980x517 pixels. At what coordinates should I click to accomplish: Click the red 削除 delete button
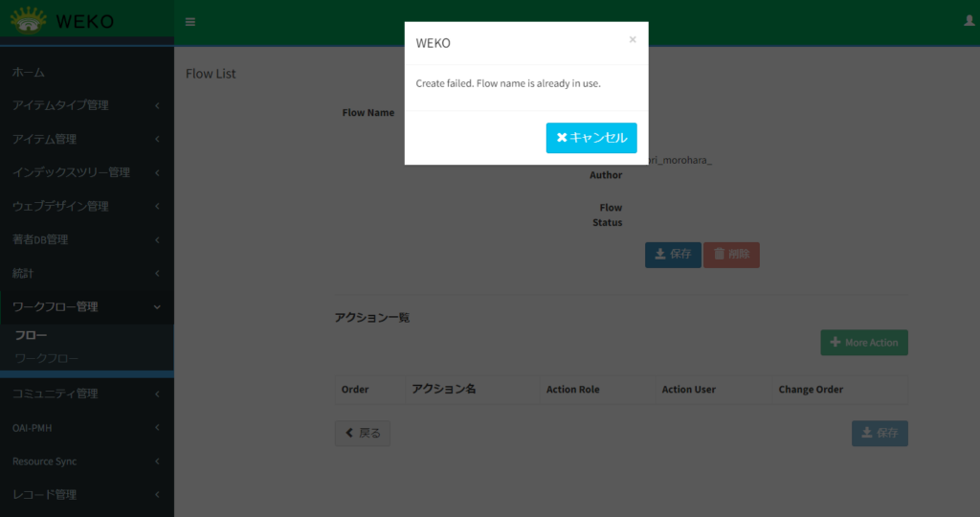731,255
